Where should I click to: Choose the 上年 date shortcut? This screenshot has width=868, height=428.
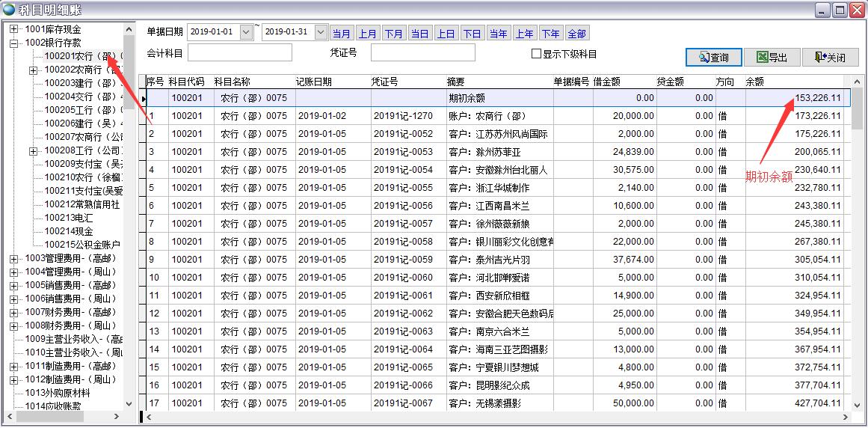click(x=524, y=34)
